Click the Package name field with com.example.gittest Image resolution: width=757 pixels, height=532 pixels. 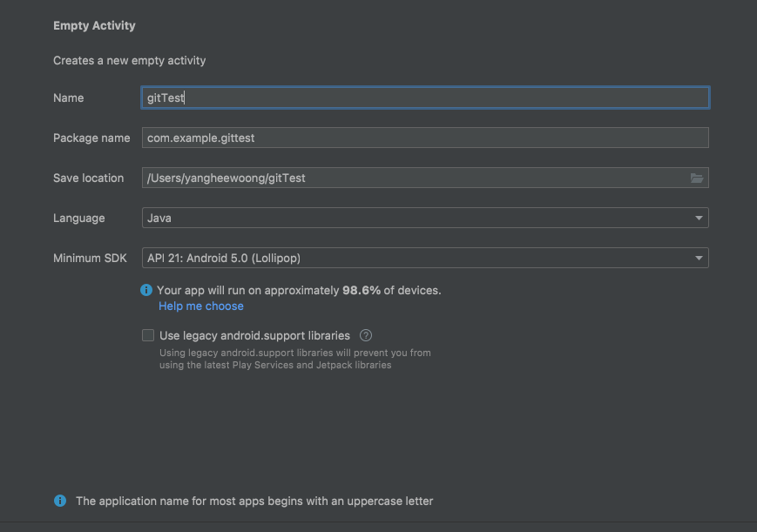(x=425, y=138)
